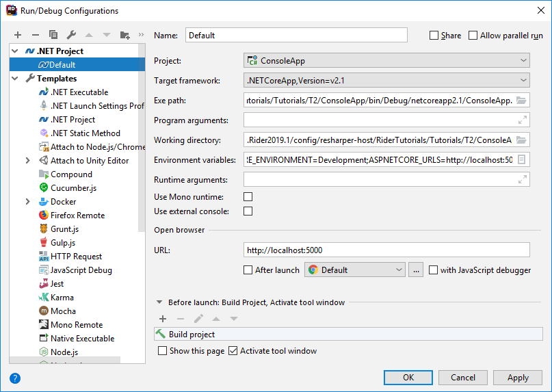Viewport: 552px width, 392px height.
Task: Copy configuration icon in toolbar
Action: [53, 35]
